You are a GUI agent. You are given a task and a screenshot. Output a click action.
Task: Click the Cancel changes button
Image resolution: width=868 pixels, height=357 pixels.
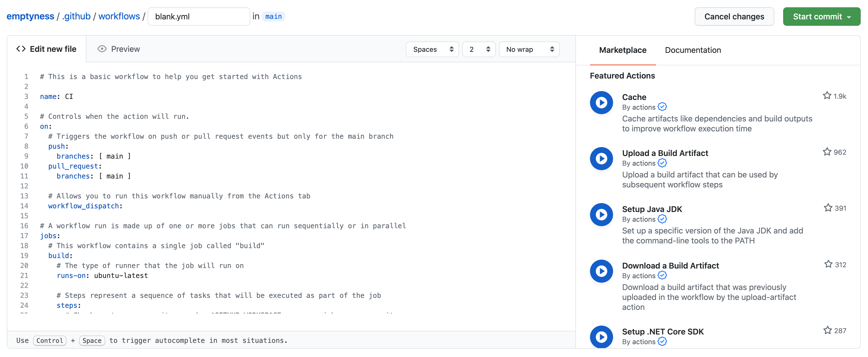734,16
